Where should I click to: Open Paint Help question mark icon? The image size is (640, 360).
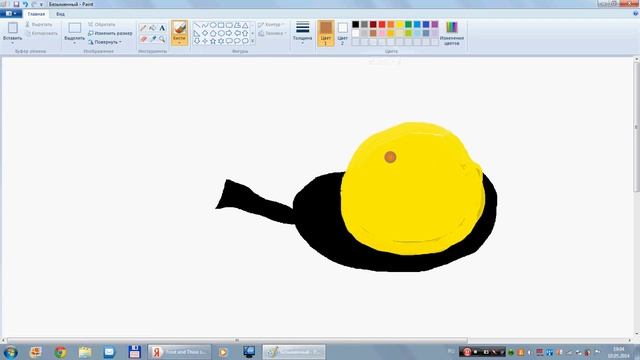pos(636,13)
